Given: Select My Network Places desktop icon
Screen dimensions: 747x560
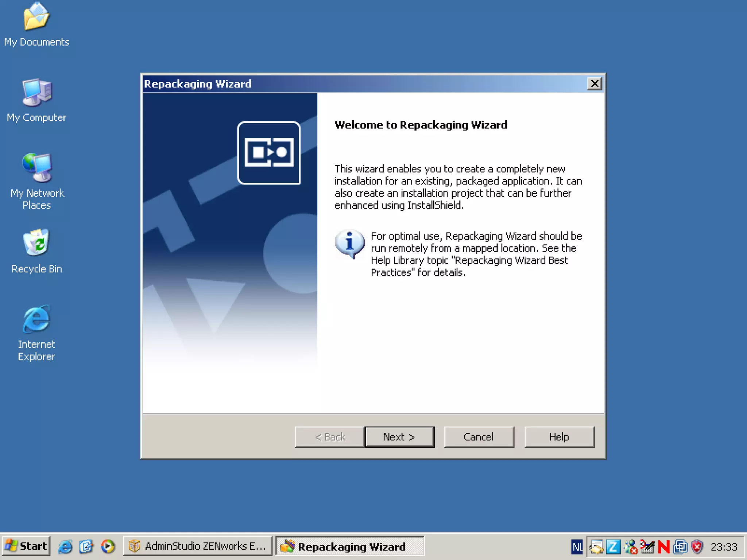Looking at the screenshot, I should click(36, 182).
